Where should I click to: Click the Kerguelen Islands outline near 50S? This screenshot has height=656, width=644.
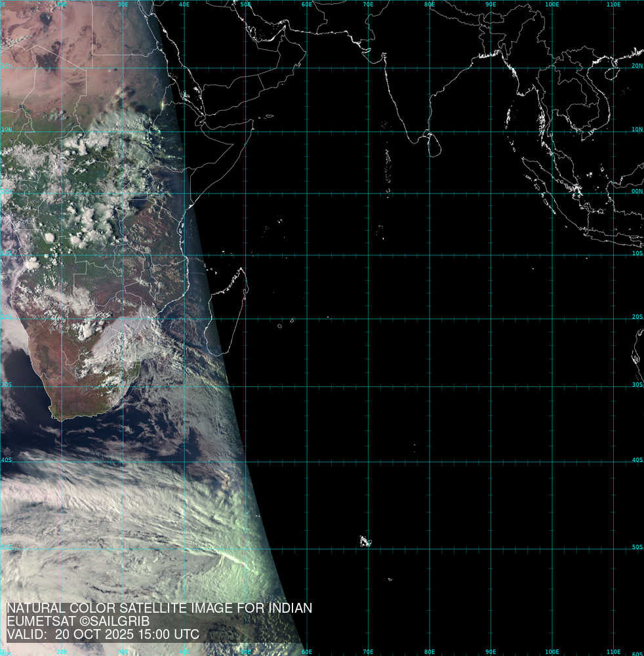pyautogui.click(x=365, y=541)
